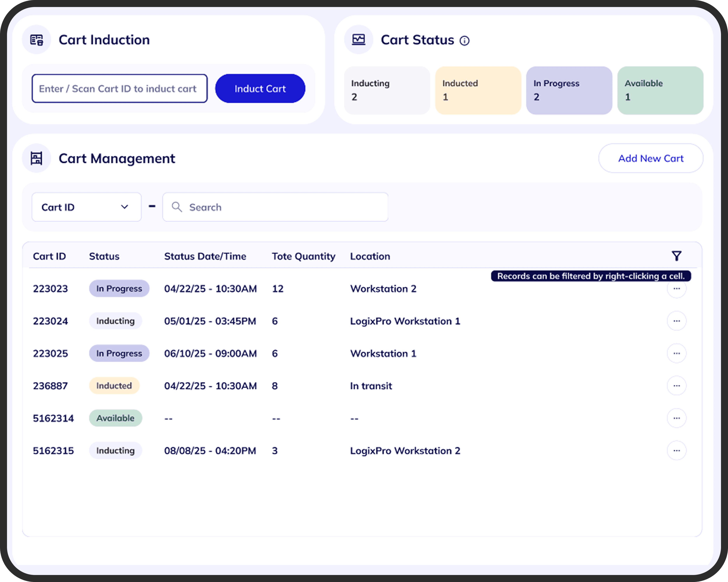Image resolution: width=728 pixels, height=582 pixels.
Task: Click the Cart ID column header
Action: pos(49,256)
